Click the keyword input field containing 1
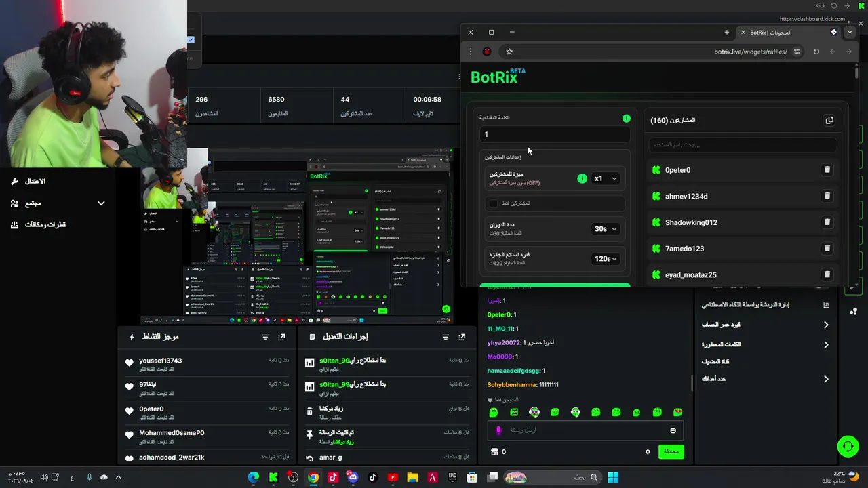The image size is (868, 488). tap(555, 135)
